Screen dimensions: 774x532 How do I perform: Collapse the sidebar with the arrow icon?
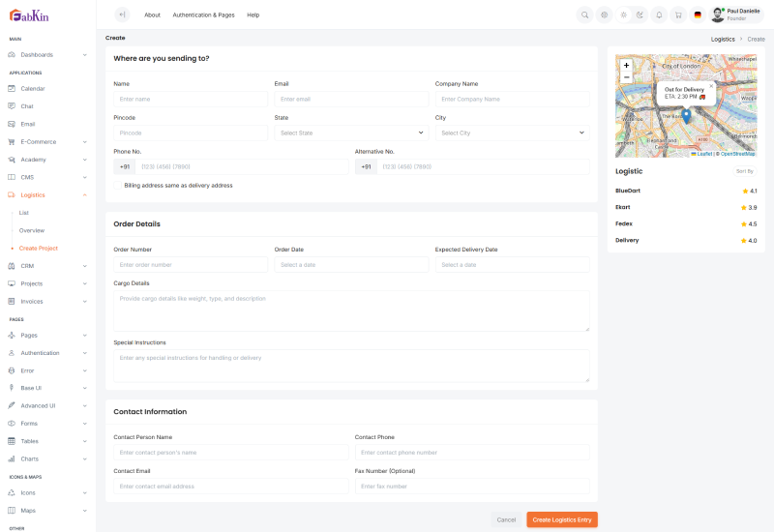coord(121,15)
